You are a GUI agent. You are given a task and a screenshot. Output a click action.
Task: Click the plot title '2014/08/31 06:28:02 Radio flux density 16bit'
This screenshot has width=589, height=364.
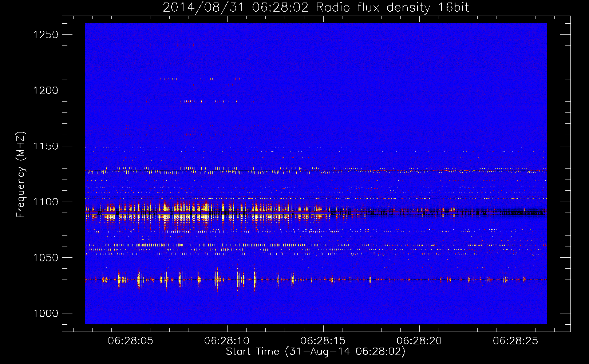pos(316,8)
